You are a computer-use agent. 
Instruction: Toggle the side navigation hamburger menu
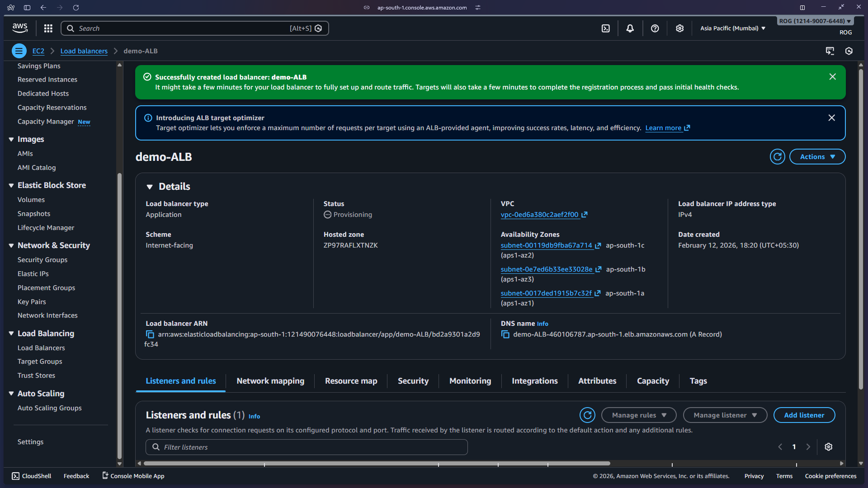pos(19,51)
